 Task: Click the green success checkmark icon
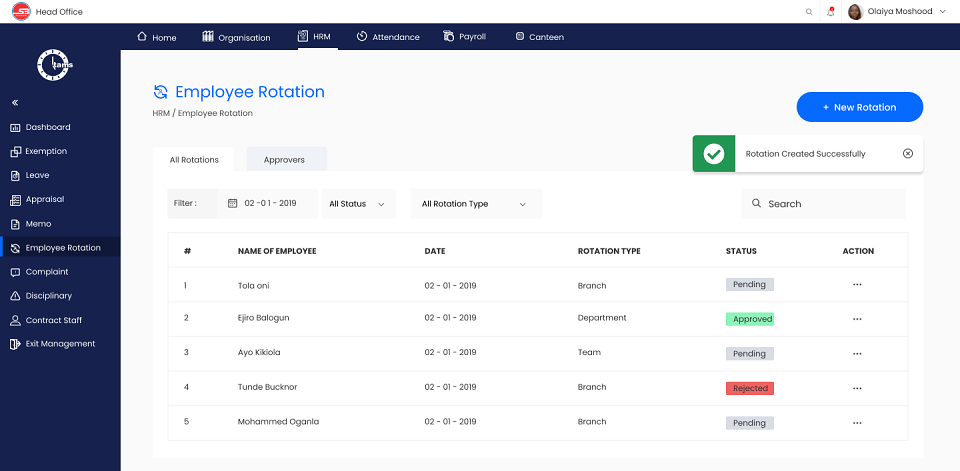(714, 154)
